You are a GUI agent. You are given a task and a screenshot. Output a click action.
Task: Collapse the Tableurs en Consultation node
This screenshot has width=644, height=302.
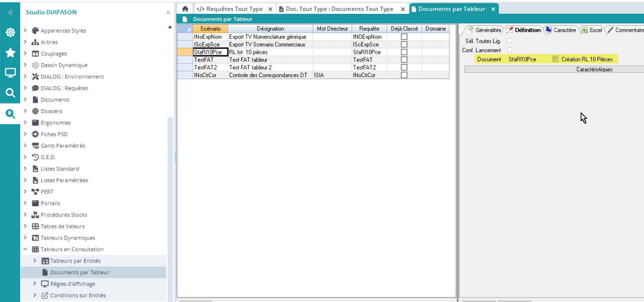25,249
